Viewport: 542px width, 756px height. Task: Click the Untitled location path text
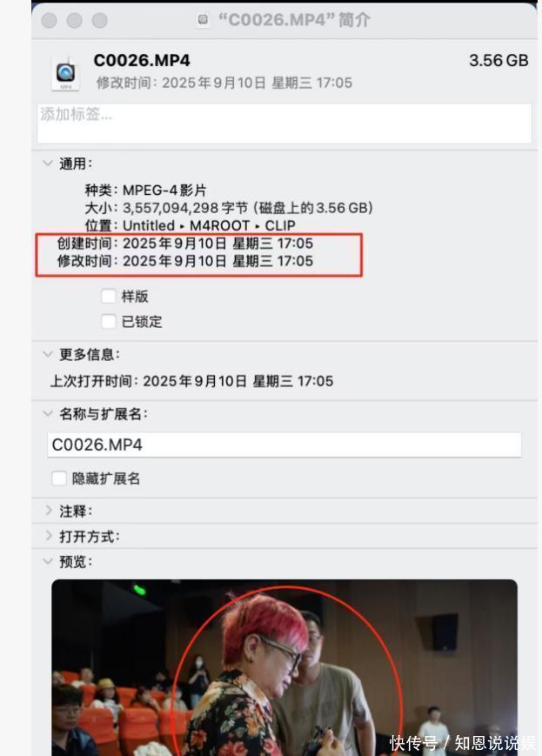point(149,225)
